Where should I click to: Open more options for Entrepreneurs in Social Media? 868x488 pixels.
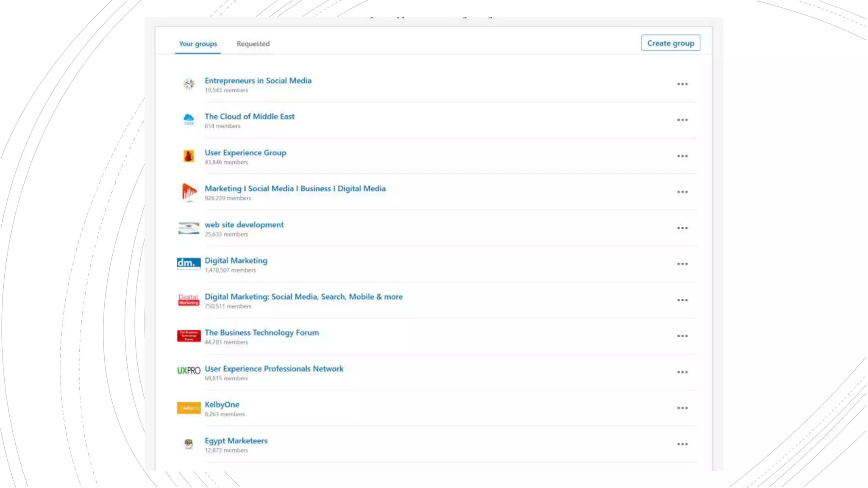pos(682,84)
